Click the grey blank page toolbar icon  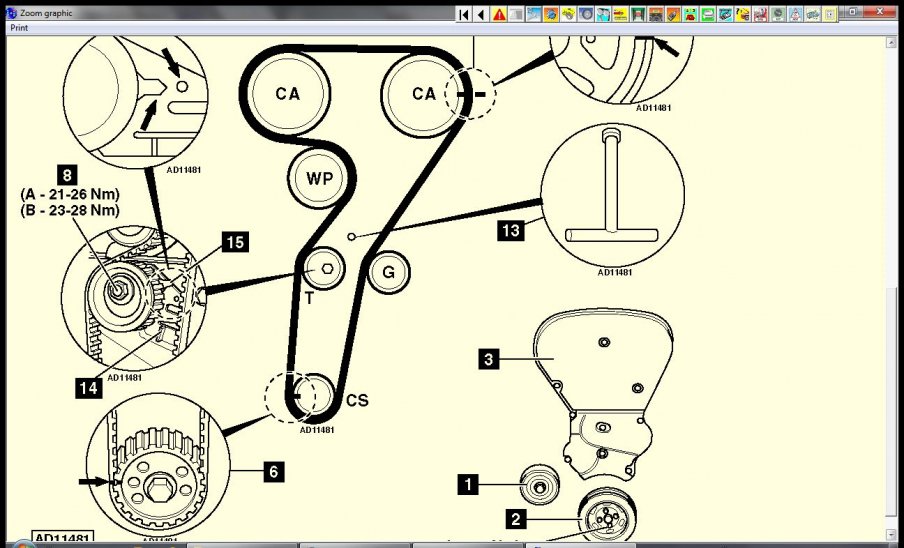tap(516, 14)
